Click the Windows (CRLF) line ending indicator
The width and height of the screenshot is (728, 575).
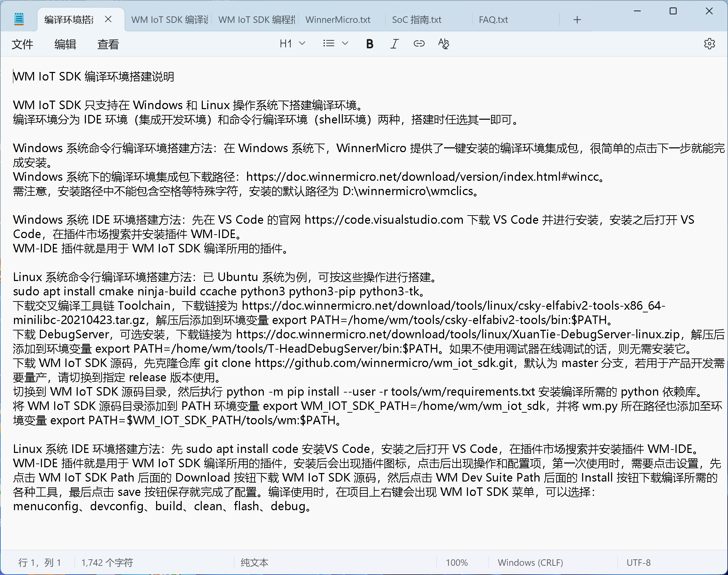(x=530, y=562)
